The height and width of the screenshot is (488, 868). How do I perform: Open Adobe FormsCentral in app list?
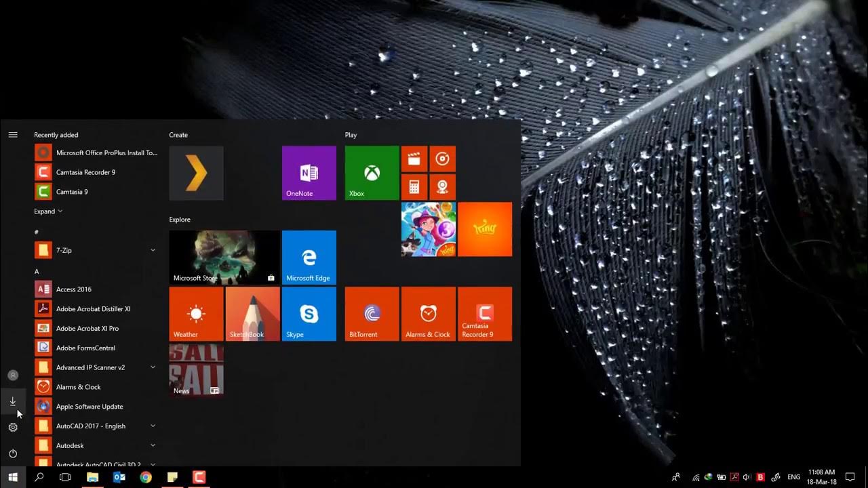96,348
